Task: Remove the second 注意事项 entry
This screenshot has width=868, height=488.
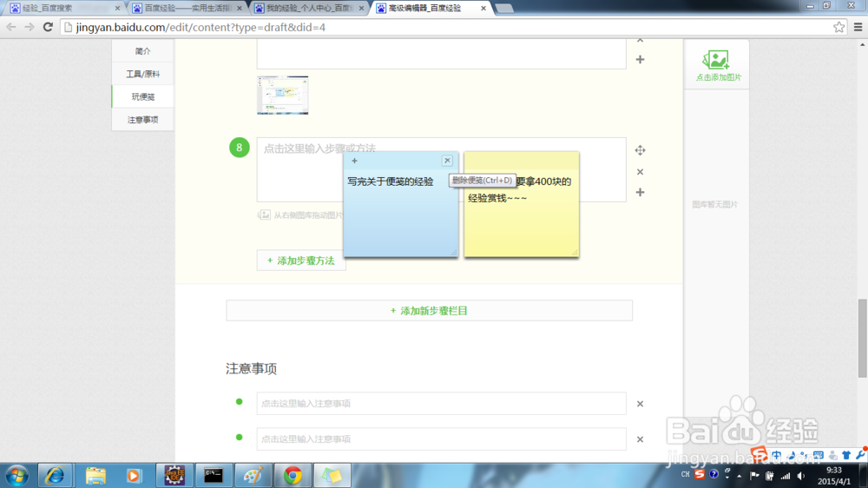Action: 640,439
